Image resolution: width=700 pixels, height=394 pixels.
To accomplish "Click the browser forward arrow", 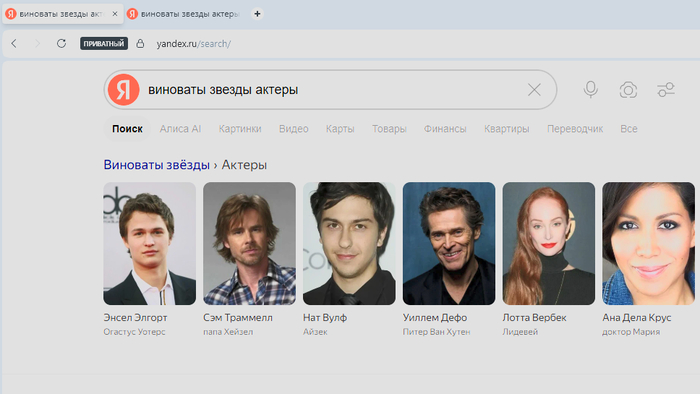I will tap(38, 43).
